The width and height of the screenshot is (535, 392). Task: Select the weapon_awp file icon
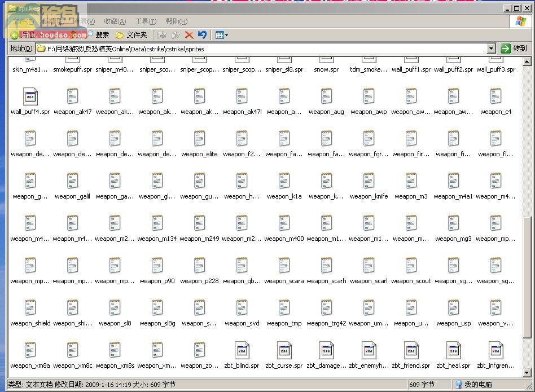pos(369,96)
